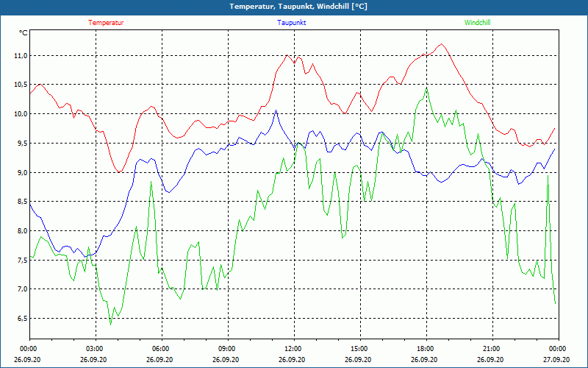Click the 03:00 time label
This screenshot has width=588, height=368.
(96, 349)
